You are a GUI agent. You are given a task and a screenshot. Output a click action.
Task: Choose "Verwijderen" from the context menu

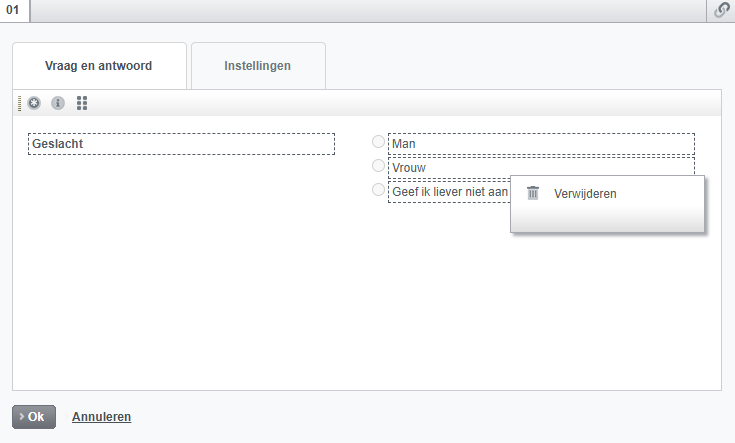(x=585, y=194)
